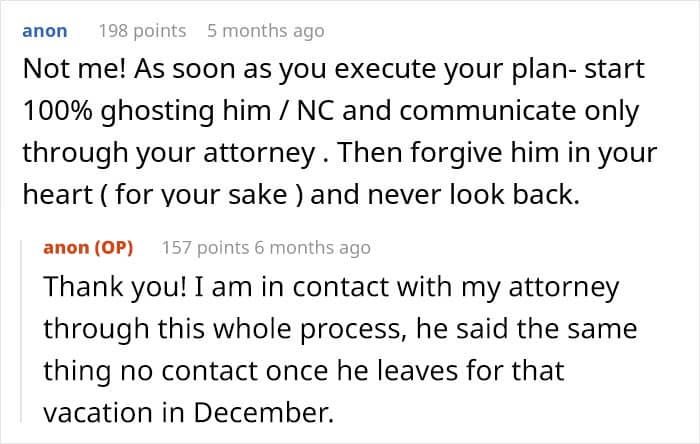
Task: Click the vertical thread line beside the reply
Action: pos(28,330)
